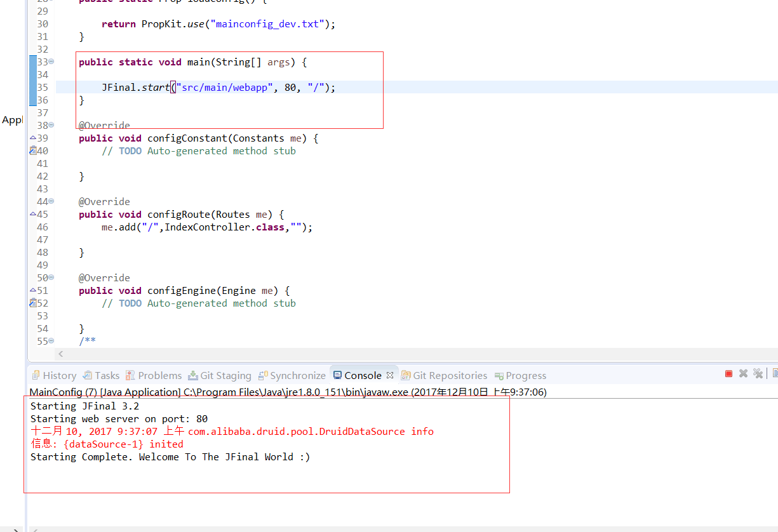
Task: Click the override marker on line 51
Action: point(33,290)
